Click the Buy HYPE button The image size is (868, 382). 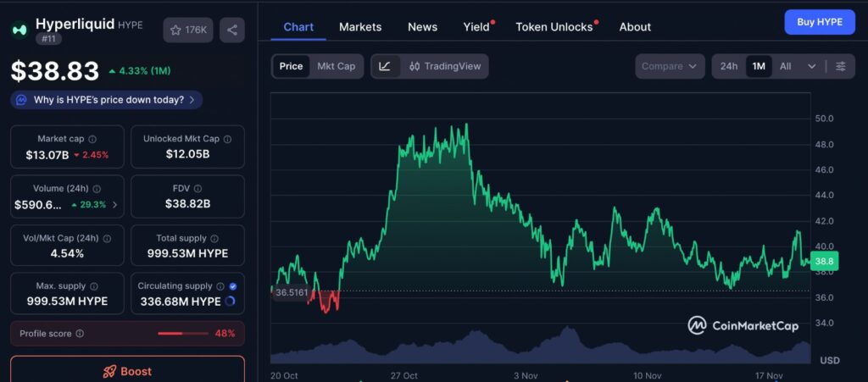coord(820,22)
